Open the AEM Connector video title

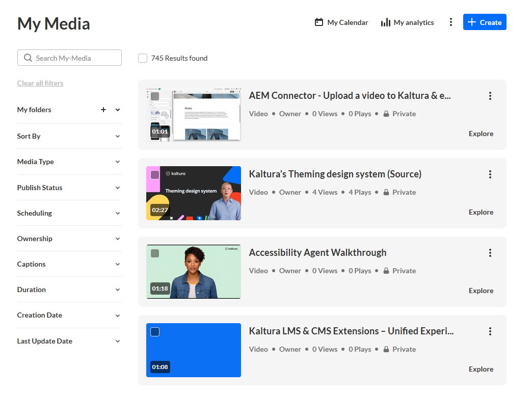(x=350, y=96)
